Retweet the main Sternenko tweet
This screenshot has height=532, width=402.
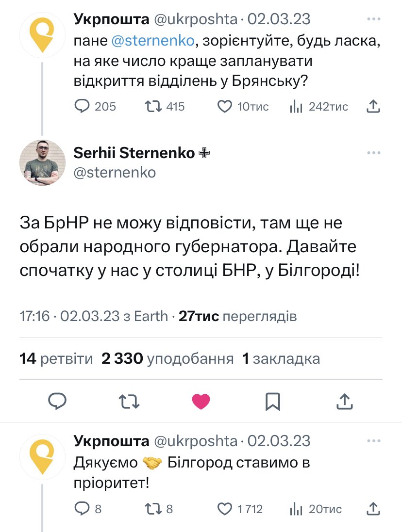click(x=129, y=401)
